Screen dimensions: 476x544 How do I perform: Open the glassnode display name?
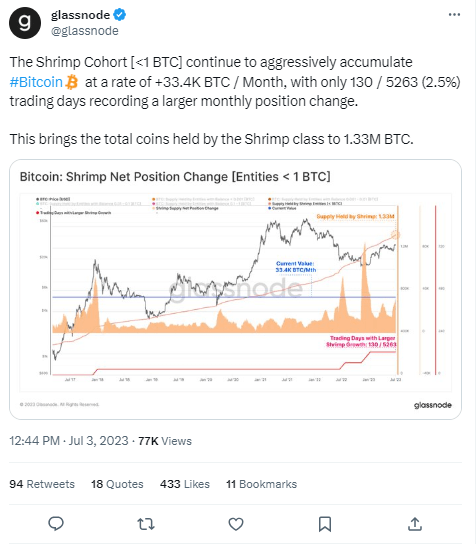click(80, 15)
